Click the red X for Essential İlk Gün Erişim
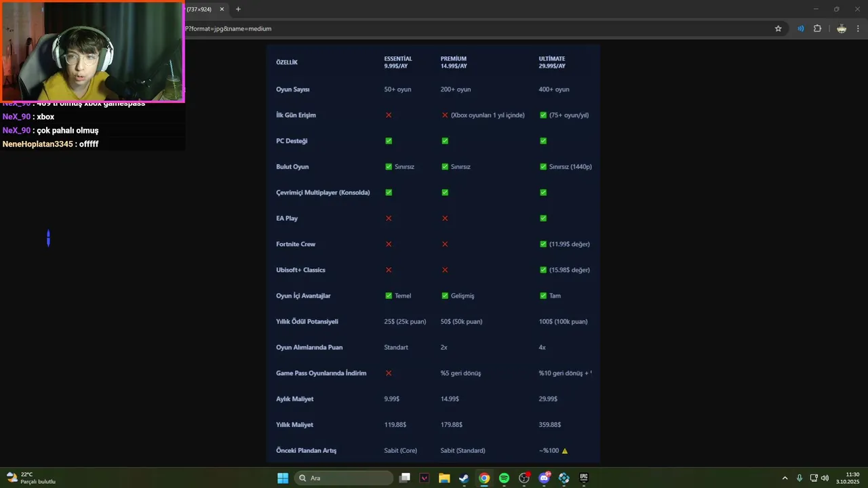Screen dimensions: 868x488 point(389,115)
